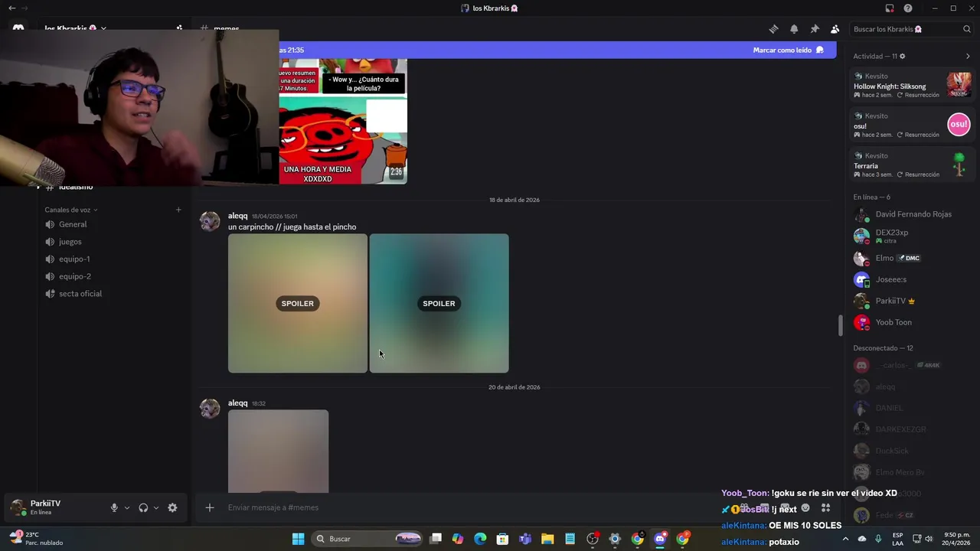Image resolution: width=980 pixels, height=551 pixels.
Task: Open notification settings bell icon
Action: (794, 29)
